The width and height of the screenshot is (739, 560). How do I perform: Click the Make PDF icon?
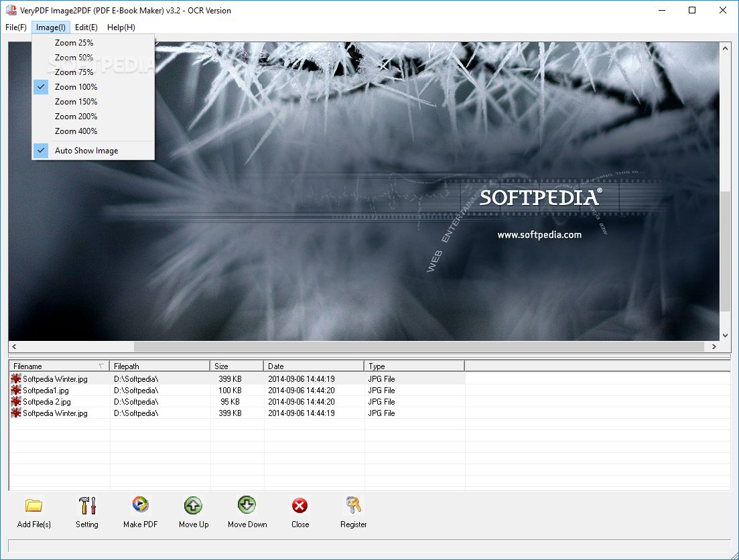pos(141,505)
